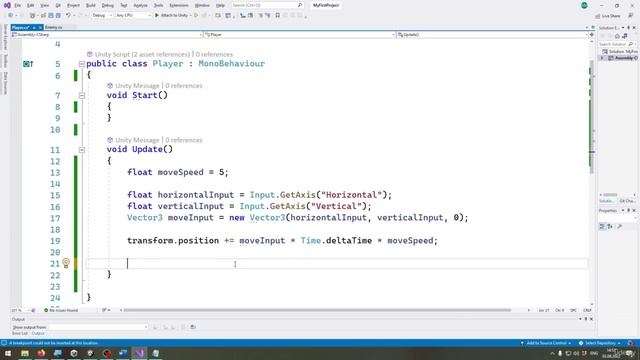Click the split editor icon above scrollbar
The image size is (640, 360).
click(x=591, y=35)
